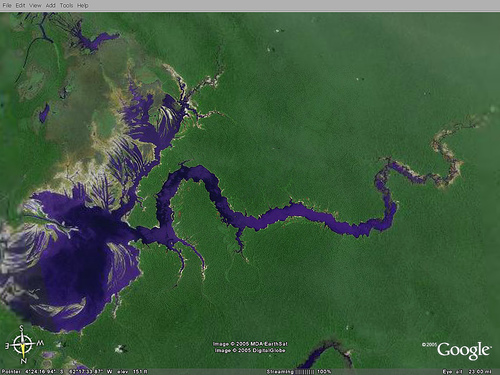The image size is (500, 375).
Task: Open the View menu
Action: click(x=35, y=5)
